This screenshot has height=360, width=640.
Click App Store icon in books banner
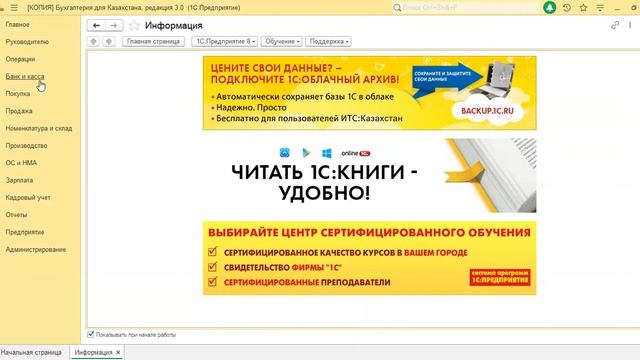point(284,153)
